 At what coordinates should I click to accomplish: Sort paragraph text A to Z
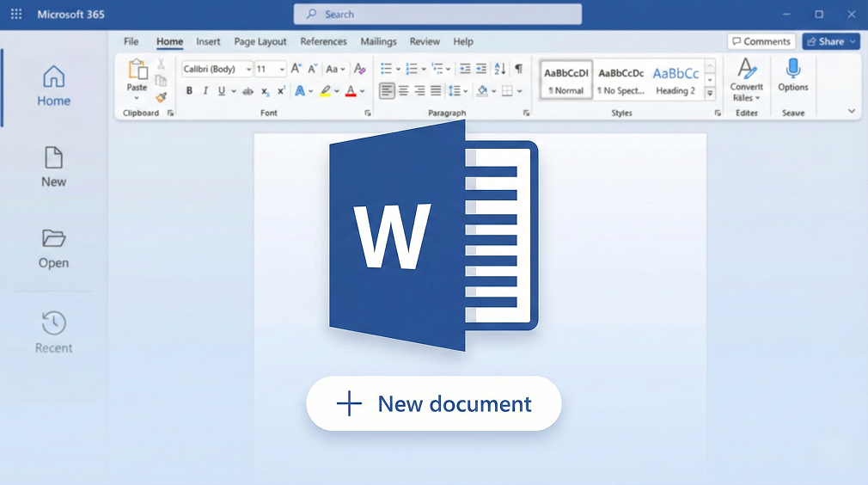pos(500,69)
